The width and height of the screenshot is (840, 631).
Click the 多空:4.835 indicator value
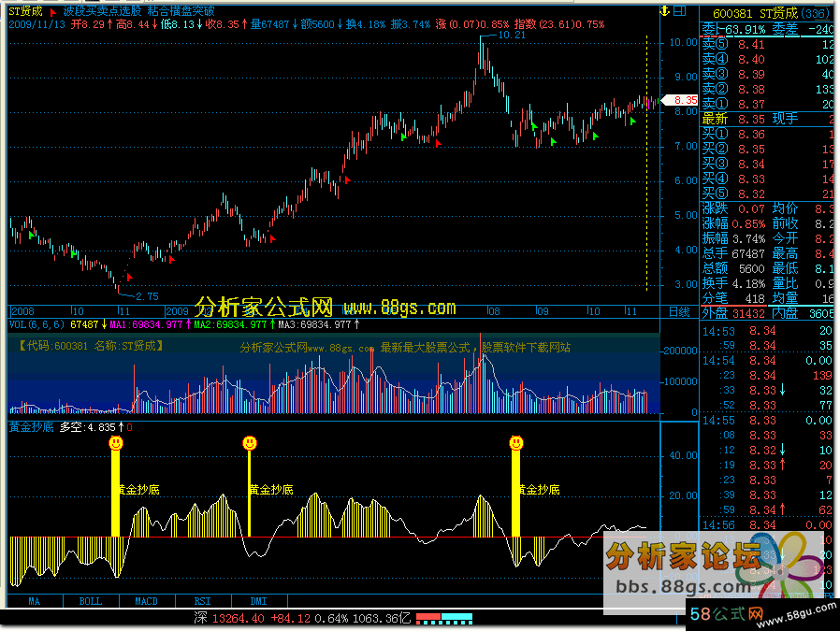[87, 427]
